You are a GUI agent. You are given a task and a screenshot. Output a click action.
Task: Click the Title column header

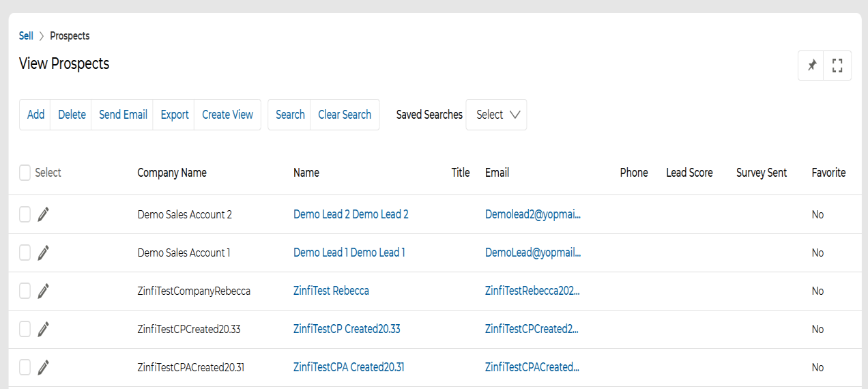tap(461, 173)
